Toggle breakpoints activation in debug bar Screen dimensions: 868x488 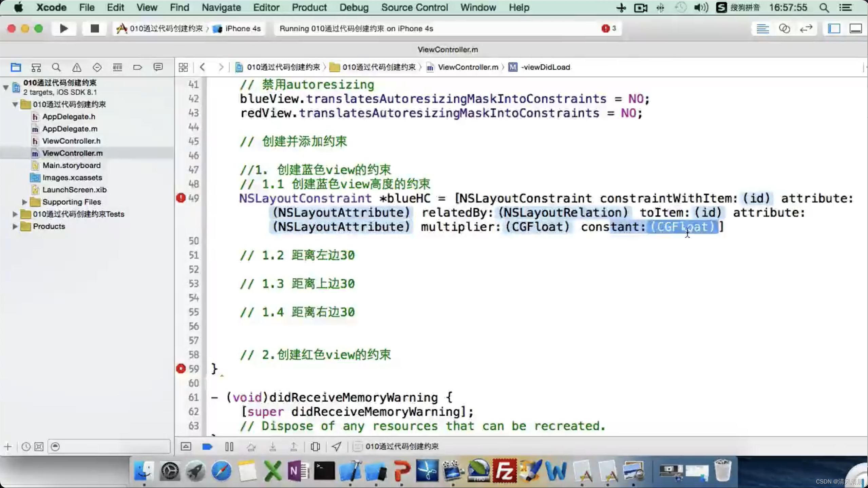click(207, 447)
